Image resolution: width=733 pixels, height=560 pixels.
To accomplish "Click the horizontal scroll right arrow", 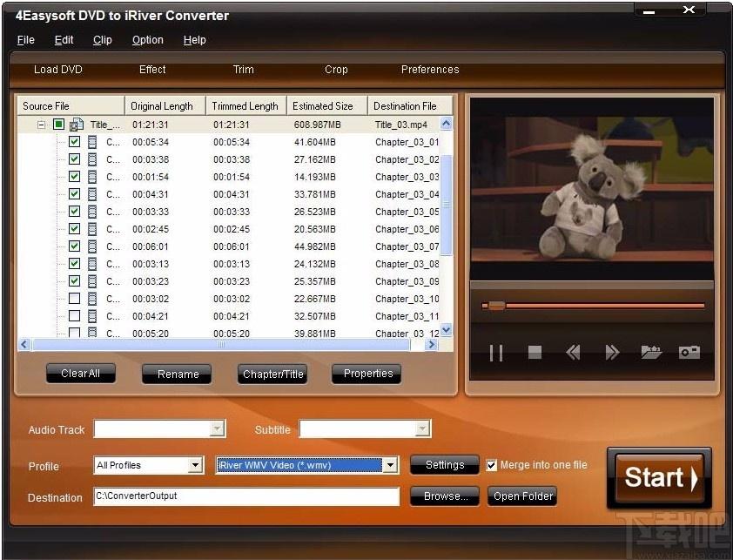I will pyautogui.click(x=432, y=345).
